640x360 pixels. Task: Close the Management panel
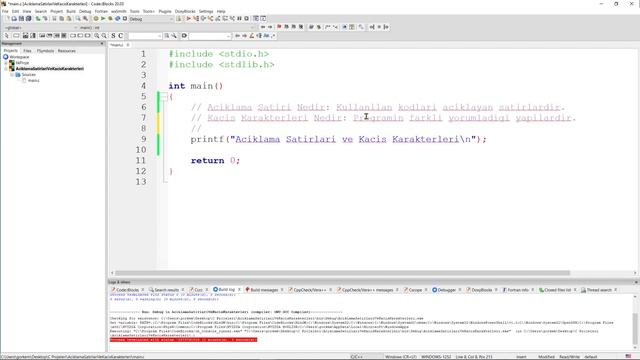(102, 44)
